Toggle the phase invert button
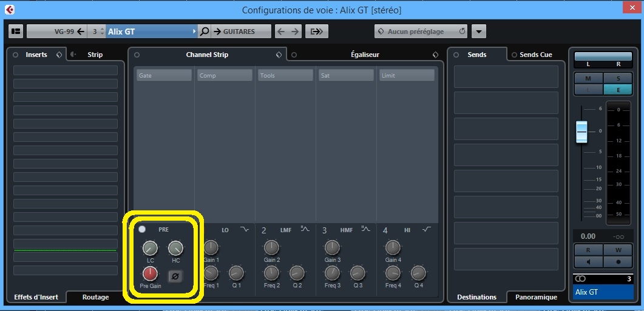The width and height of the screenshot is (644, 311). (x=175, y=276)
